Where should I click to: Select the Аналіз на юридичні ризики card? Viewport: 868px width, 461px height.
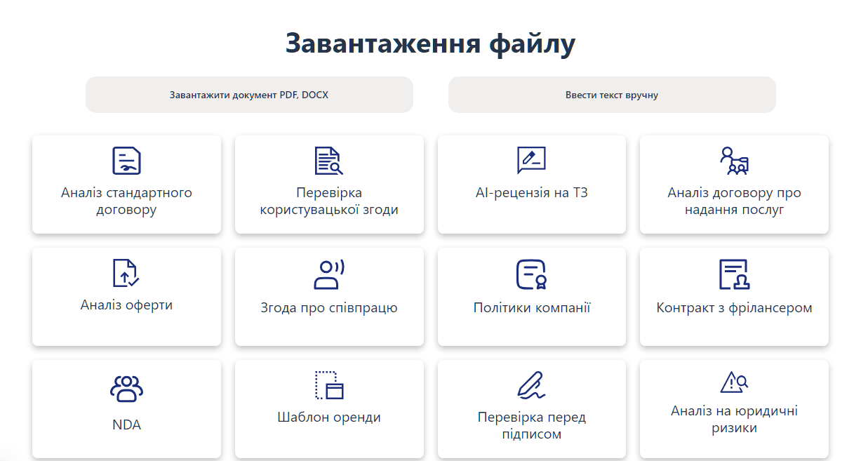coord(734,408)
